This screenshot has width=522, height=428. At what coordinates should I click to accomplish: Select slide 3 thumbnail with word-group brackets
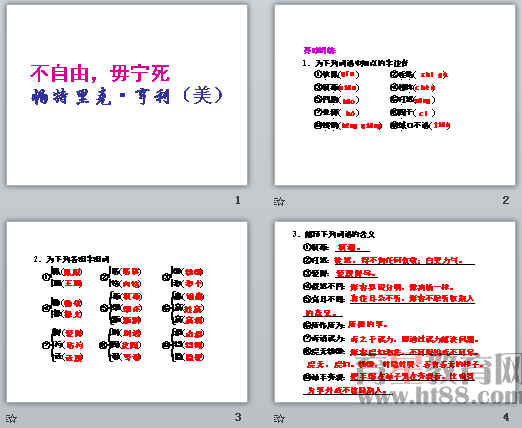[127, 312]
